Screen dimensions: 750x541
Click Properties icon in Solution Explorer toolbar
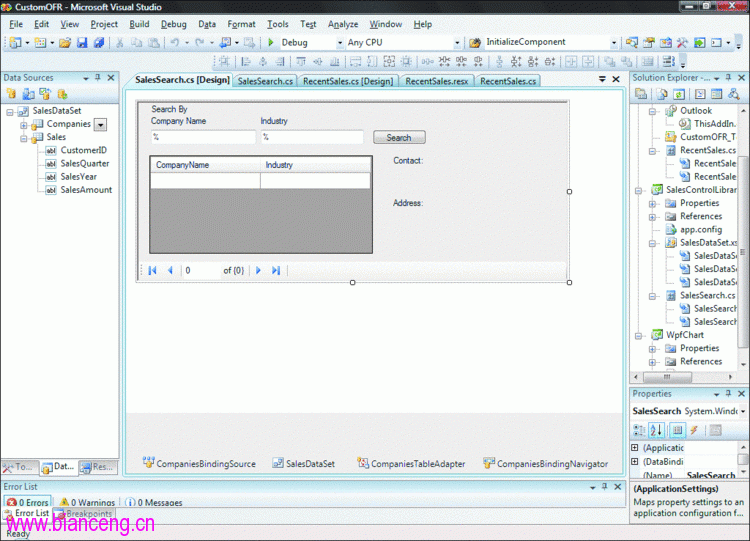tap(641, 94)
